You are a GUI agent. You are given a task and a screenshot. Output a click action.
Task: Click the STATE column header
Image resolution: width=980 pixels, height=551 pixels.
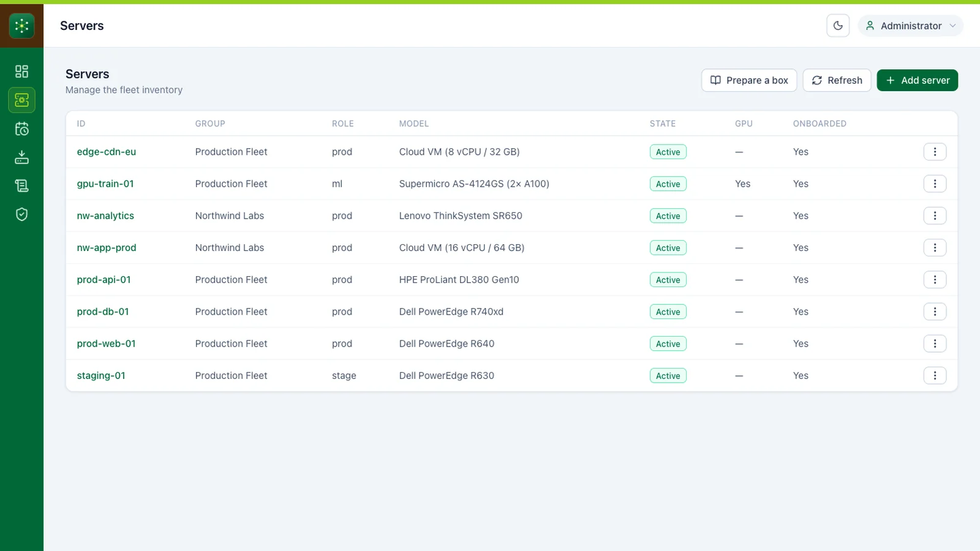[x=663, y=124]
